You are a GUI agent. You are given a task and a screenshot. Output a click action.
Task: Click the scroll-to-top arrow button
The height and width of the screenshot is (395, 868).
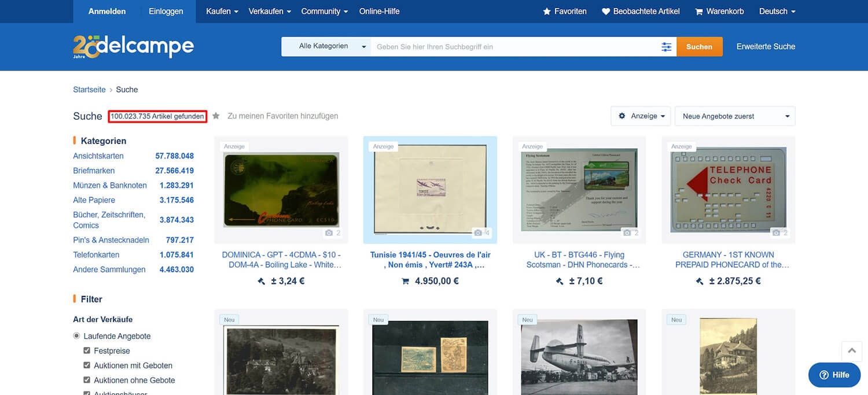pyautogui.click(x=852, y=350)
